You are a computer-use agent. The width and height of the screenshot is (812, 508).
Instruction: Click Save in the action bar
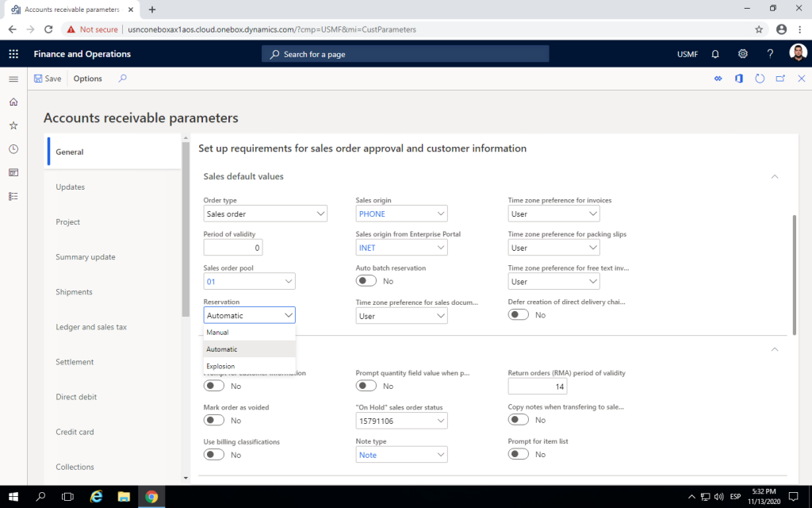[x=47, y=78]
